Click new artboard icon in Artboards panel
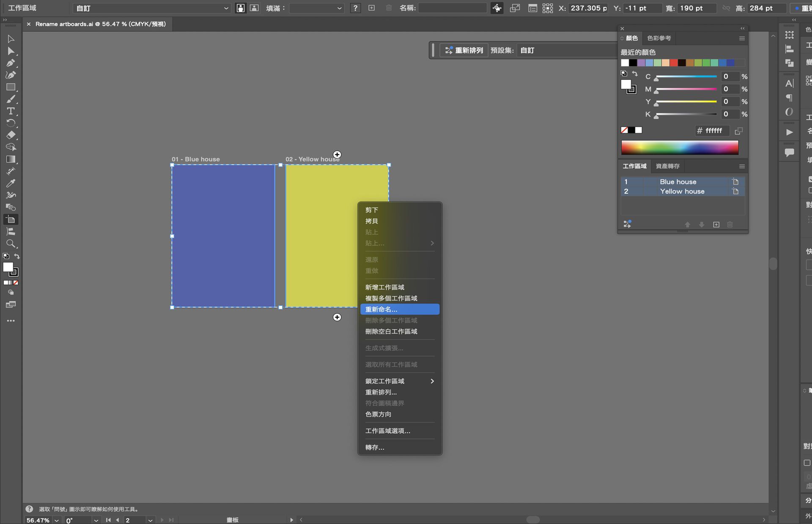 (x=716, y=224)
